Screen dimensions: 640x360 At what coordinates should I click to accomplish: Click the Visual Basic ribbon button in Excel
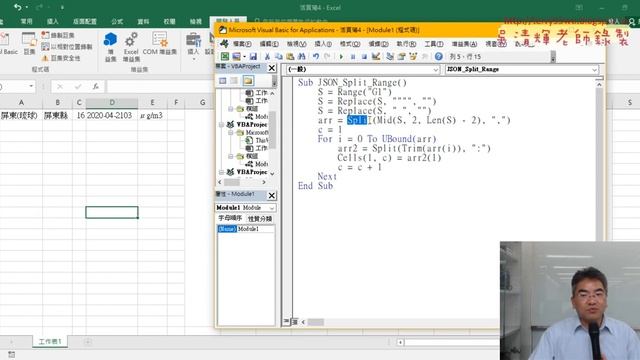9,44
